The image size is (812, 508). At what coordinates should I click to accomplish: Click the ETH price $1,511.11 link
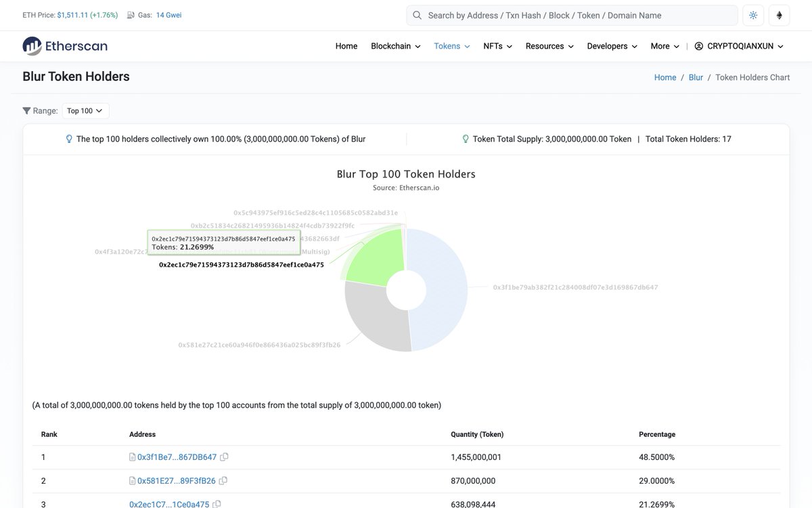point(72,15)
